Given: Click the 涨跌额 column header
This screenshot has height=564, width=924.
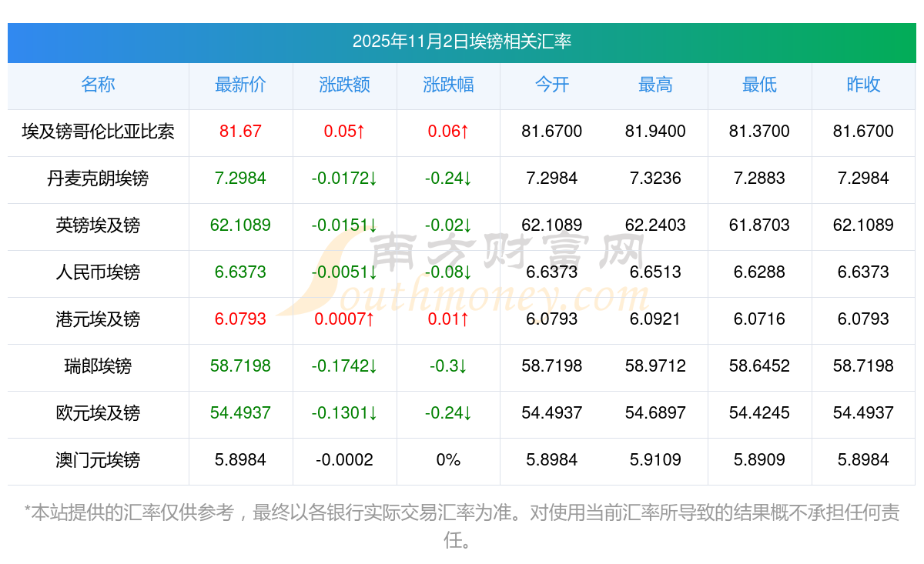Looking at the screenshot, I should click(x=344, y=85).
